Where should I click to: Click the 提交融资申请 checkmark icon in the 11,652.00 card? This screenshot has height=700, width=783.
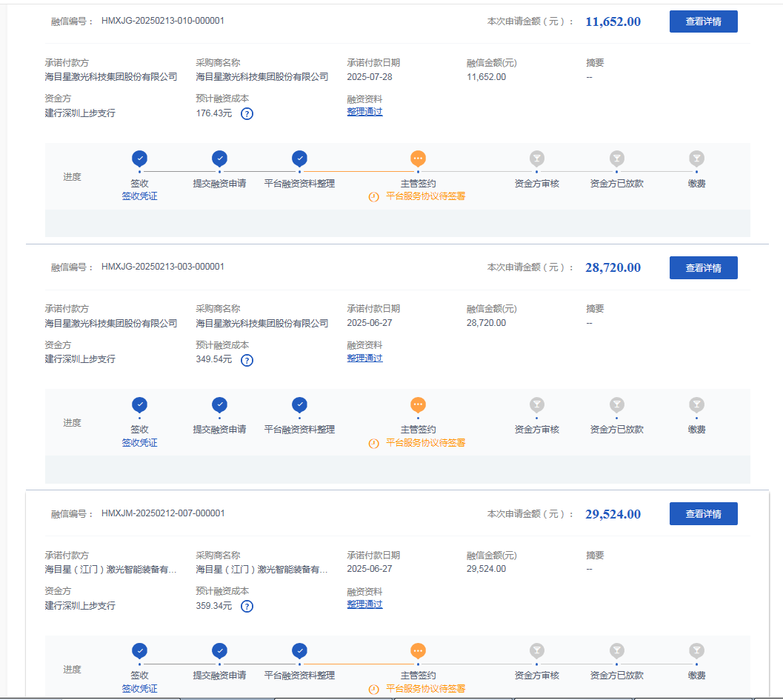pyautogui.click(x=220, y=159)
